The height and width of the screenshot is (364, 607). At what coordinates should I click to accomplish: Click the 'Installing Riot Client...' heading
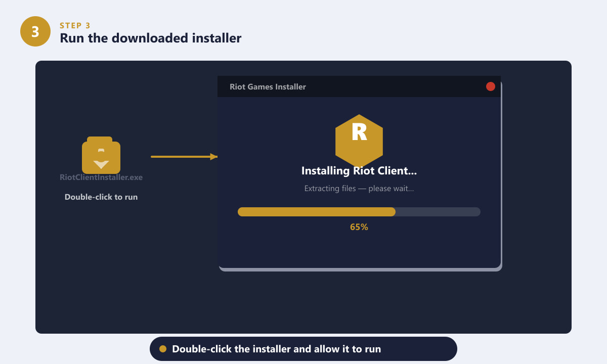[359, 171]
